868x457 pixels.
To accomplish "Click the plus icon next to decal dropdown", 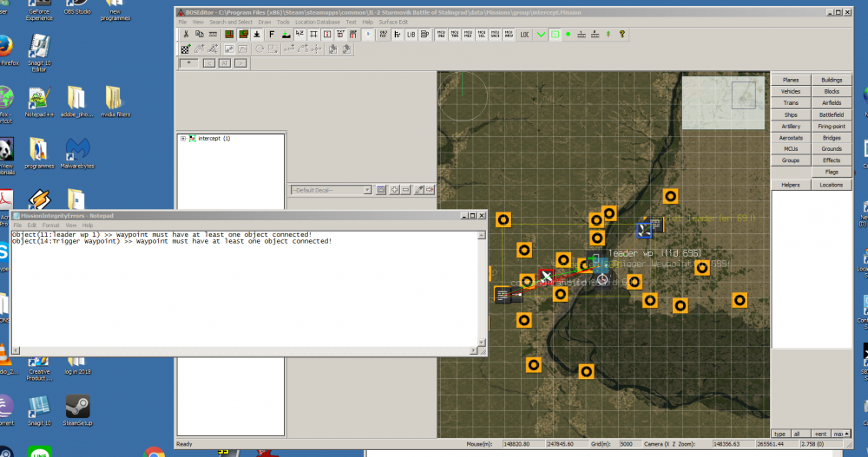I will (393, 190).
